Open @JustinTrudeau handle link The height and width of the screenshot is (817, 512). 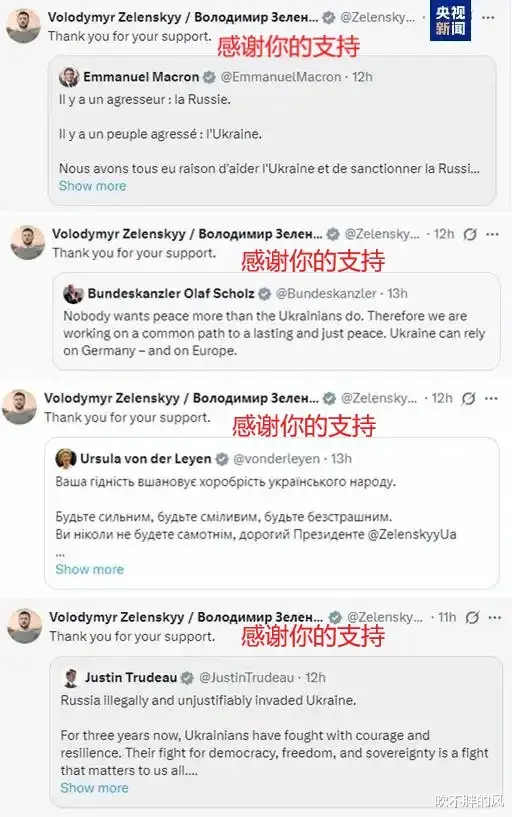pyautogui.click(x=247, y=678)
